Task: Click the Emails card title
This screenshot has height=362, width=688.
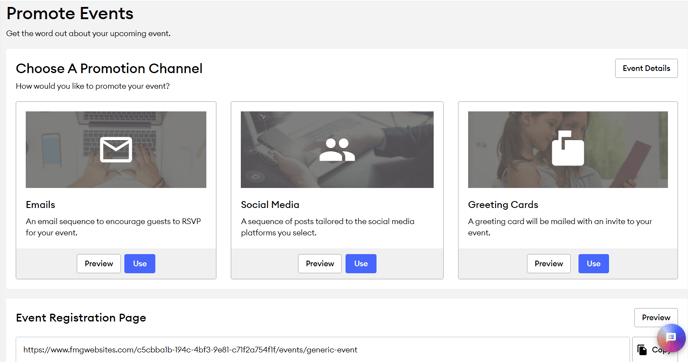Action: 40,205
